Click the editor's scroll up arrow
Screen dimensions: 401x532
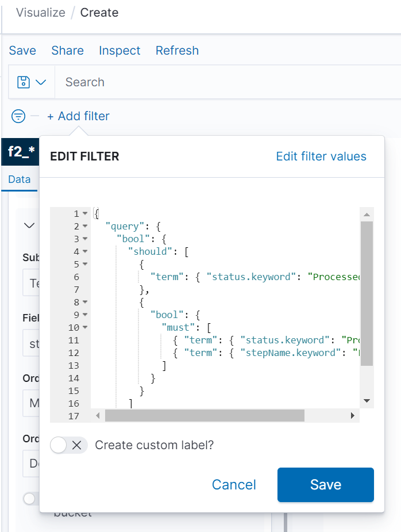[x=367, y=215]
